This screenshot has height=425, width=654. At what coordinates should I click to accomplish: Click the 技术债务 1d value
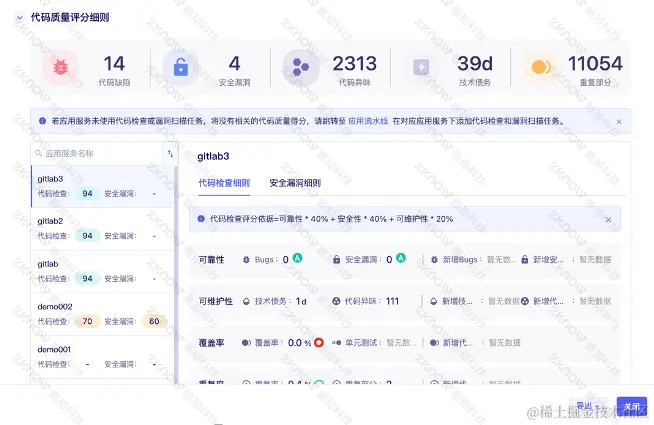click(301, 301)
